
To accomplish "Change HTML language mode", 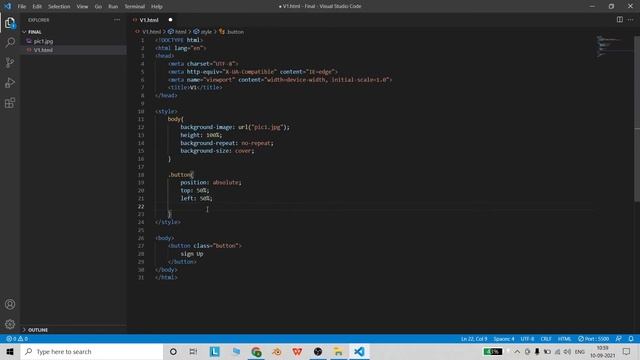I will tap(564, 339).
